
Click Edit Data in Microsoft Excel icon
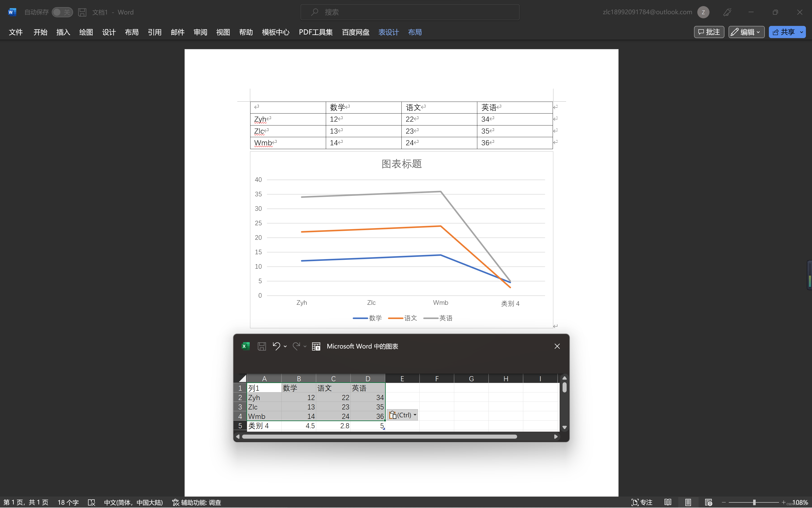point(316,346)
